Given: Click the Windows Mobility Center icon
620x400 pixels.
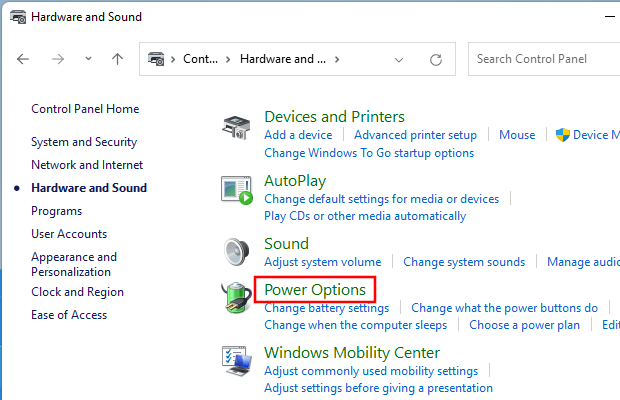Looking at the screenshot, I should point(236,361).
